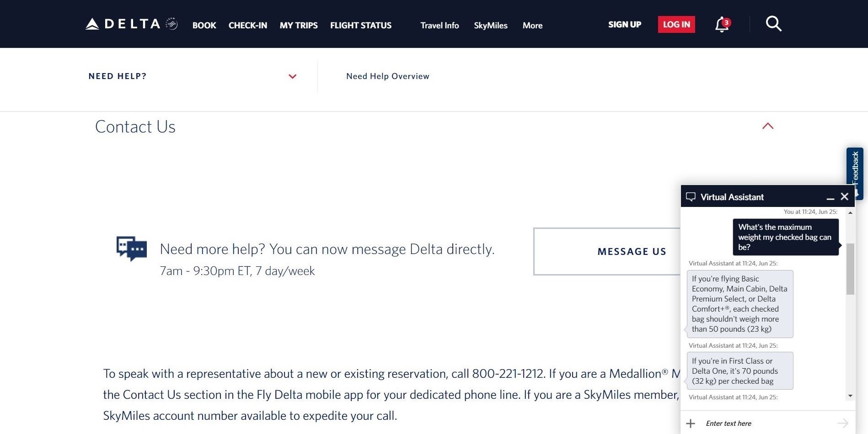Send message with arrow icon
This screenshot has height=434, width=868.
pos(842,423)
